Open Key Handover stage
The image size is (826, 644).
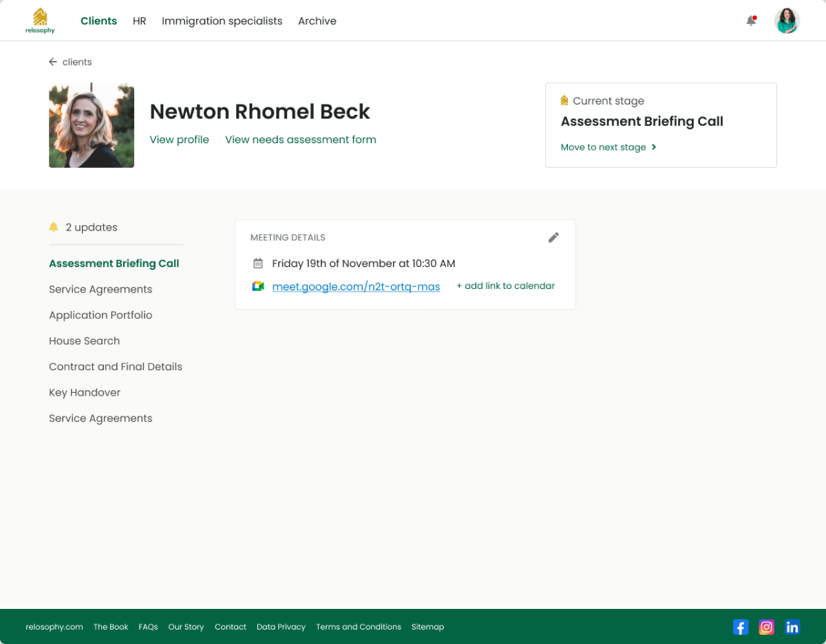pyautogui.click(x=85, y=392)
